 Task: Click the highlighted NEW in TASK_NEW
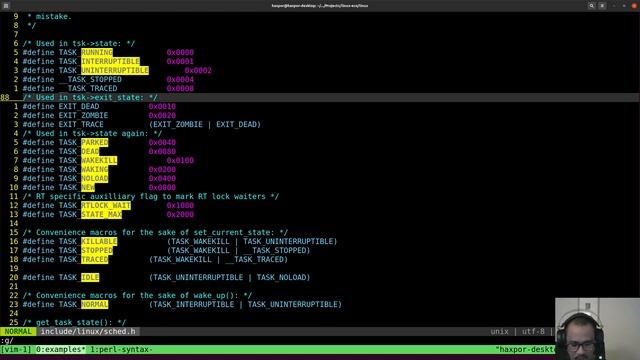[88, 187]
